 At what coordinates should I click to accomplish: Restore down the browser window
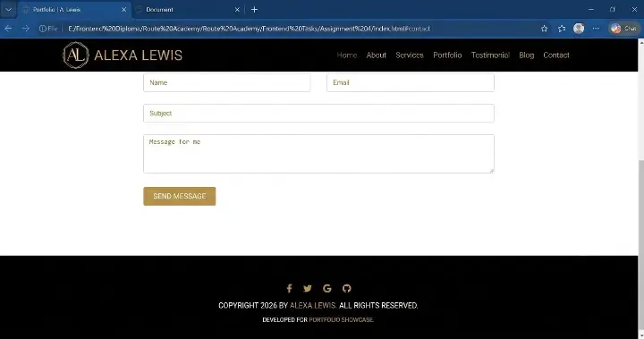point(613,10)
